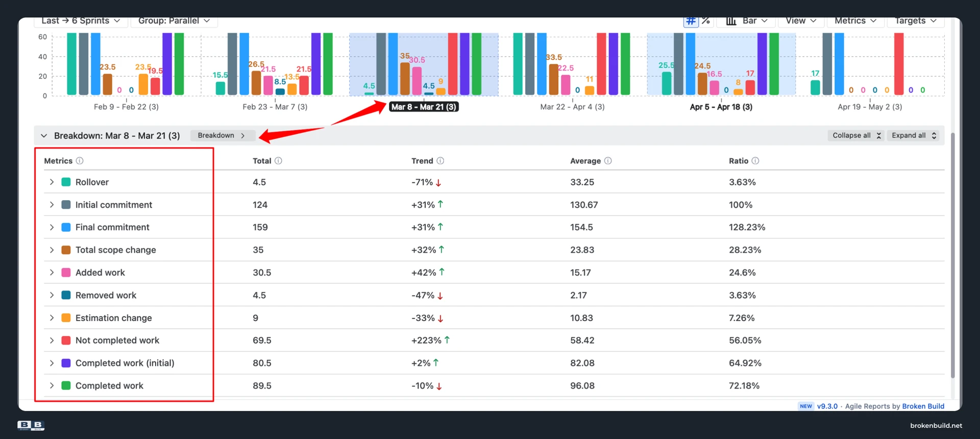Click info icon next to Total header
Image resolution: width=980 pixels, height=439 pixels.
pyautogui.click(x=278, y=161)
